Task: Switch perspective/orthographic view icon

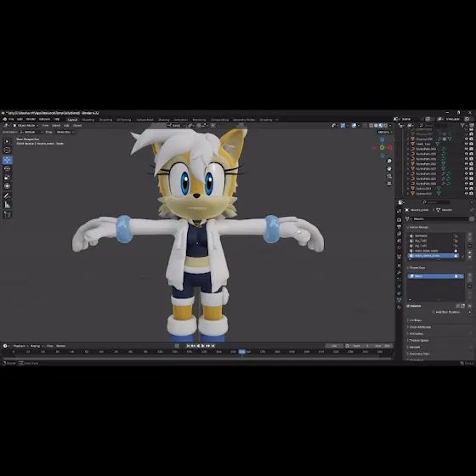Action: coord(389,184)
